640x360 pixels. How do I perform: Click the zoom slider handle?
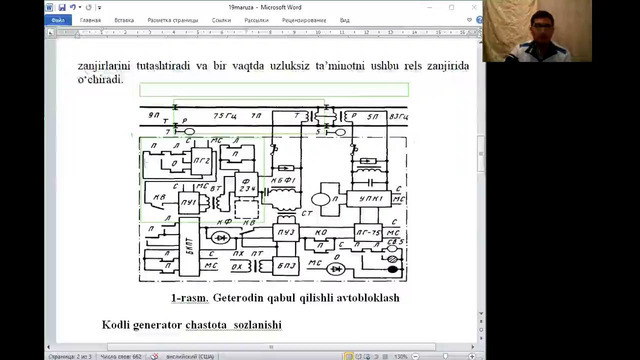[445, 356]
